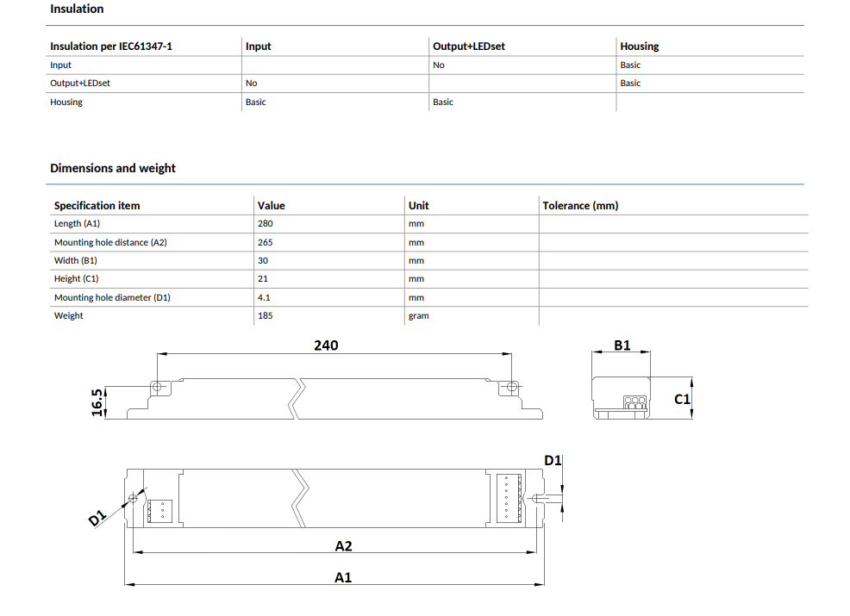Click the "Weight" row label
The width and height of the screenshot is (850, 616).
(68, 316)
